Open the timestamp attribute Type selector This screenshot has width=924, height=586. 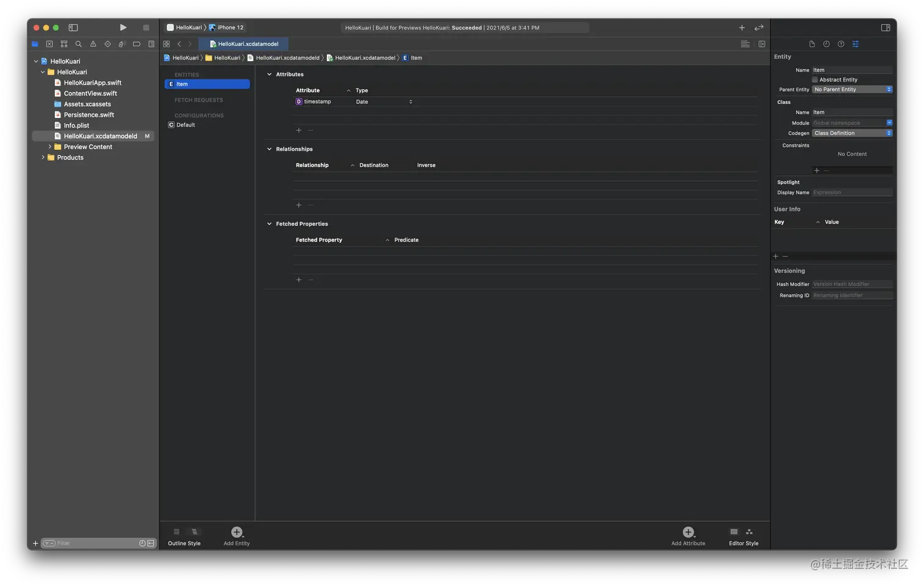click(410, 101)
